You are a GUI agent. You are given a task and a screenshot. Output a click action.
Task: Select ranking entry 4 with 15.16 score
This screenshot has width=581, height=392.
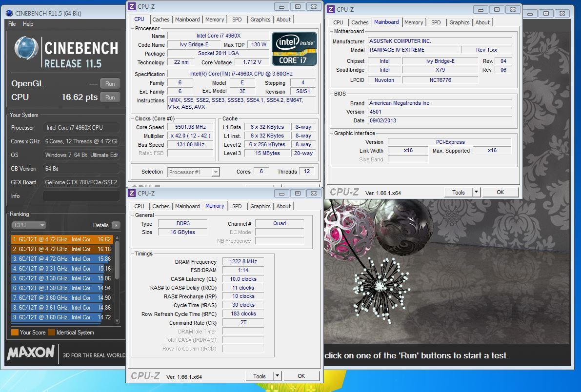coord(62,269)
